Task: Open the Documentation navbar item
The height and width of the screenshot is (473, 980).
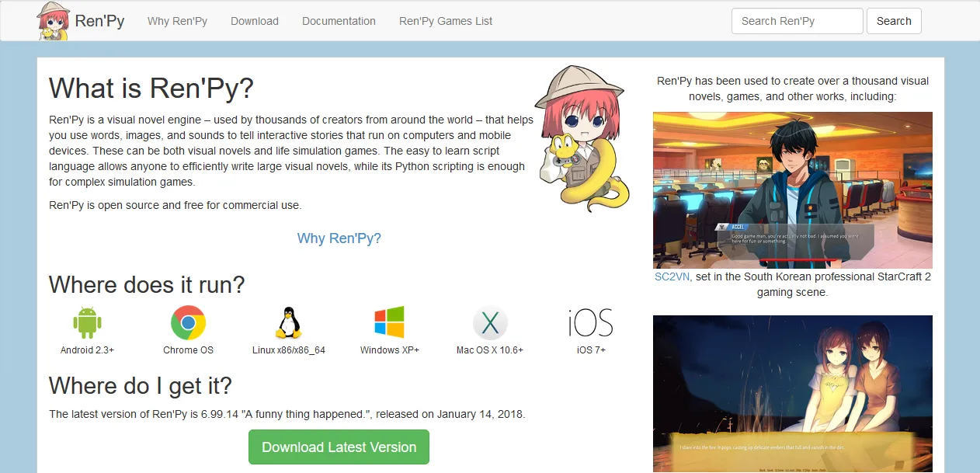Action: [339, 21]
